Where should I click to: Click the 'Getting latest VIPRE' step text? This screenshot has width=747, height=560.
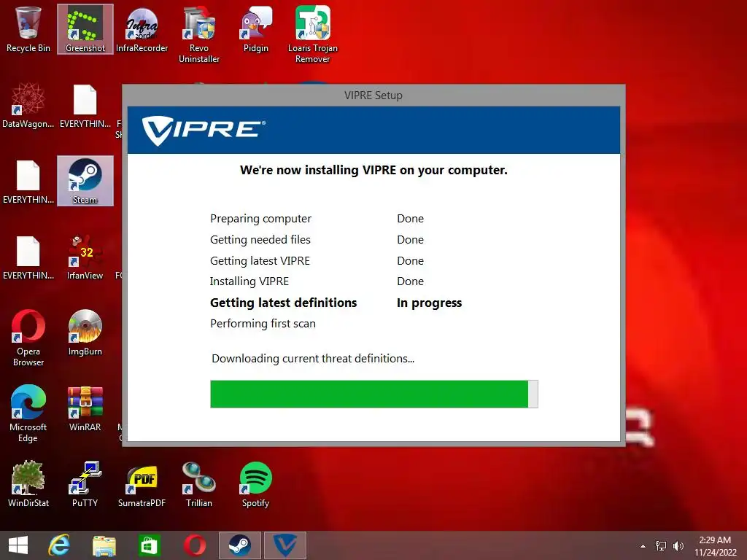(260, 260)
